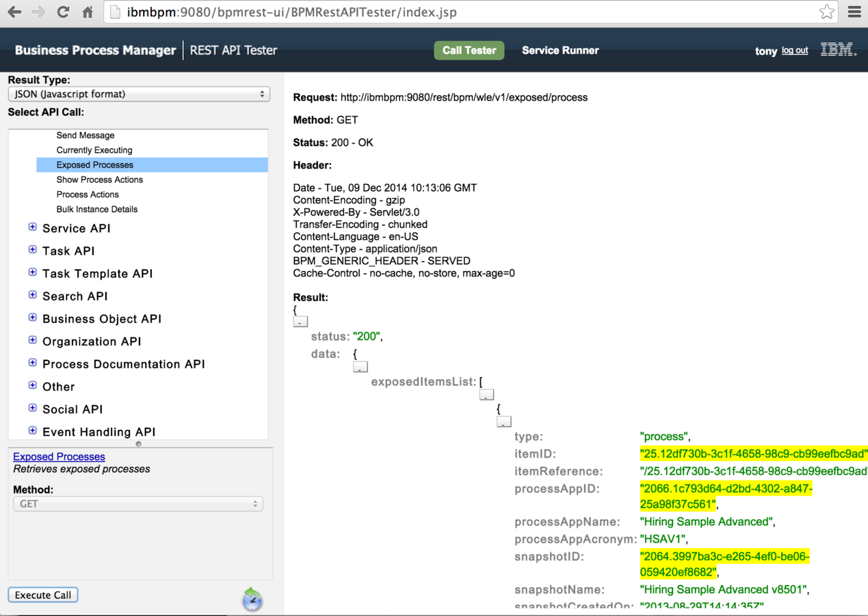Click "Hiring Sample Advanced v8501" snapshot name
The height and width of the screenshot is (616, 868).
pyautogui.click(x=723, y=589)
